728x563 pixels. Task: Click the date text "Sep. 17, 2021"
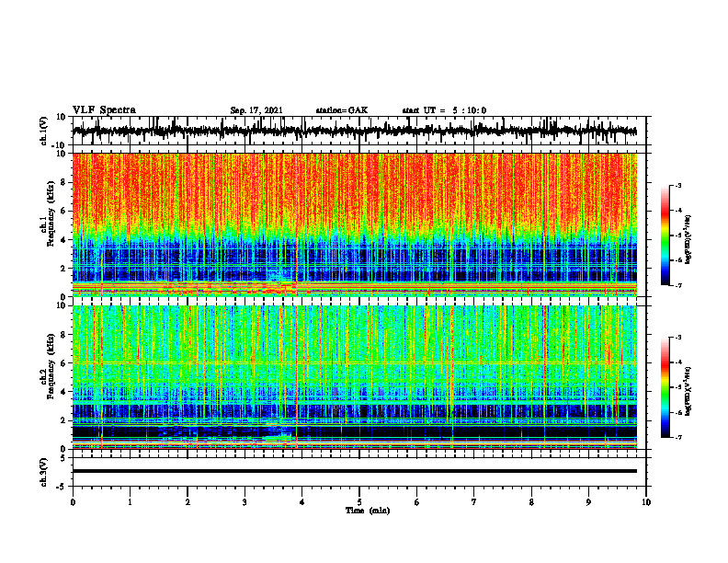tap(256, 110)
